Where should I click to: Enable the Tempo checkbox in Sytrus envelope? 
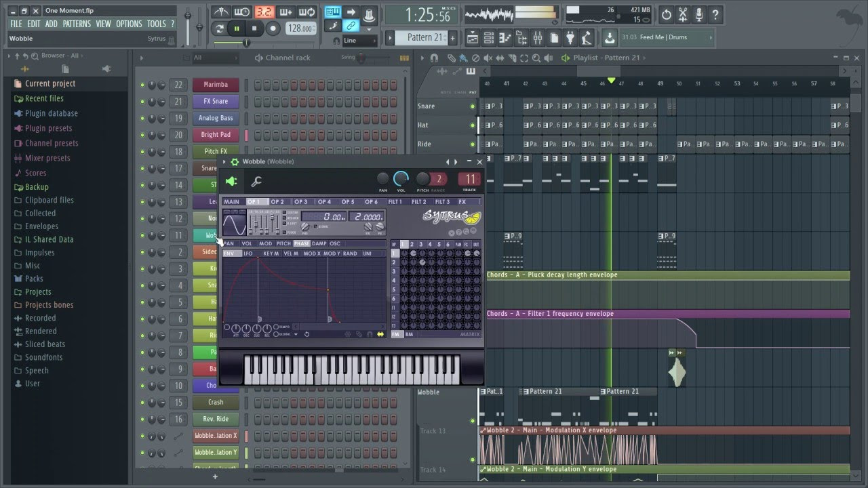(275, 327)
